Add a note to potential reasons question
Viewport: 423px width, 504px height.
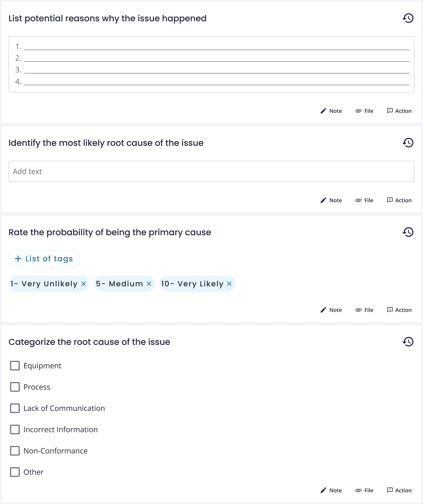331,111
